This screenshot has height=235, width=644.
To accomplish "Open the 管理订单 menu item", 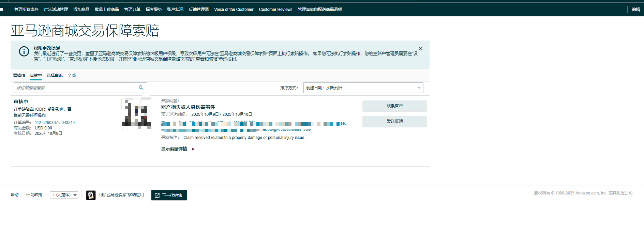I will pyautogui.click(x=132, y=10).
